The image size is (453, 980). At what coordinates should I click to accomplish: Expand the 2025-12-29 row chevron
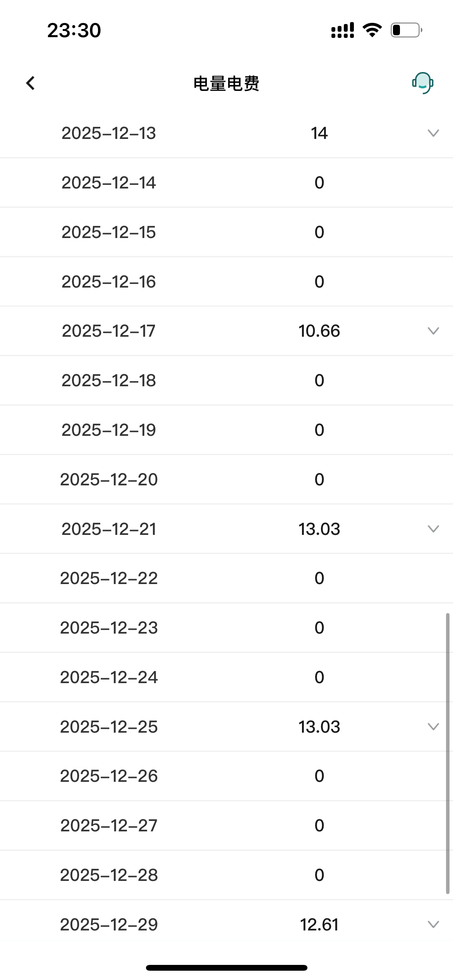click(x=433, y=924)
